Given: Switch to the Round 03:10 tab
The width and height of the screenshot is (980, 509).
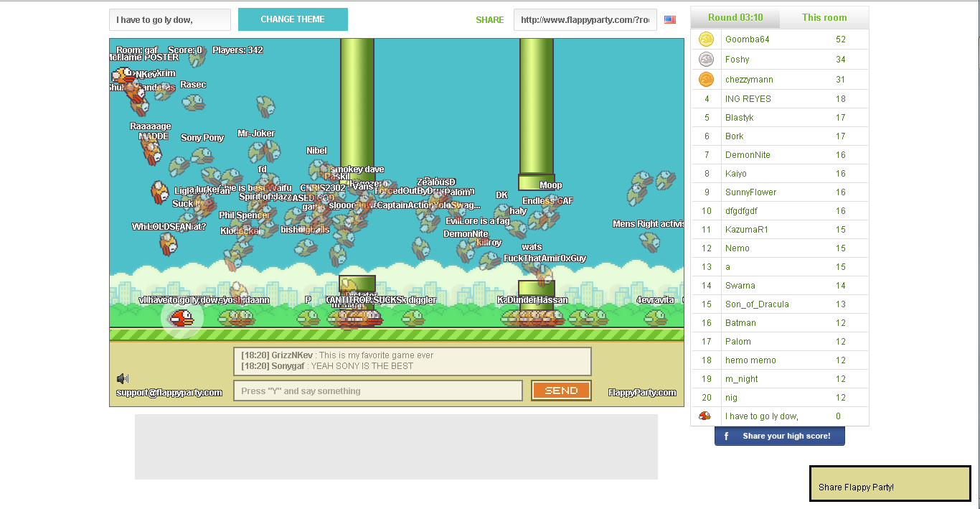Looking at the screenshot, I should 735,17.
